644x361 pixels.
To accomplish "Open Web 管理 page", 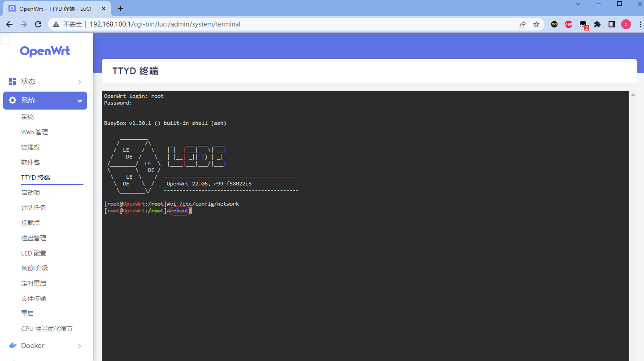I will 35,132.
